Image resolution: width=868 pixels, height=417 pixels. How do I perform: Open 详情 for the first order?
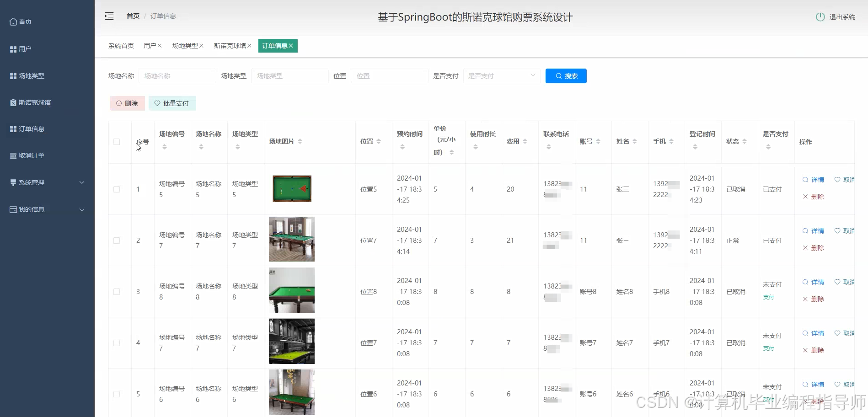pos(813,179)
